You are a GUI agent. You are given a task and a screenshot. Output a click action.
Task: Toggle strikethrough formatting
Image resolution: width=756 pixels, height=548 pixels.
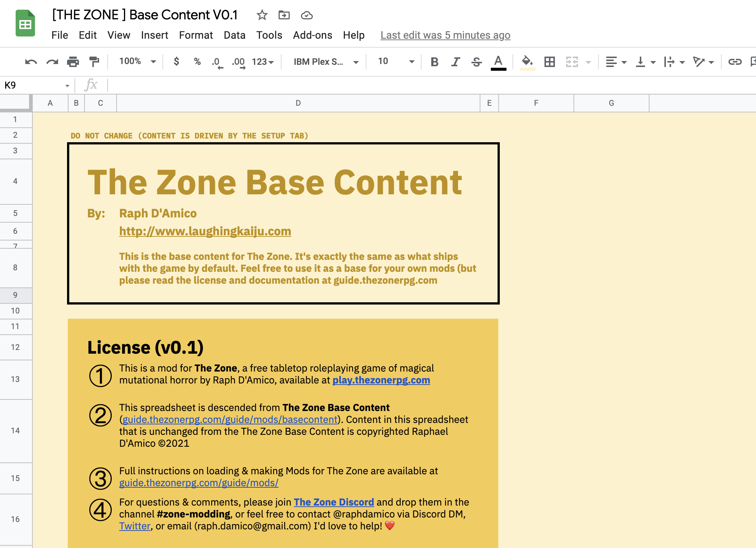477,62
